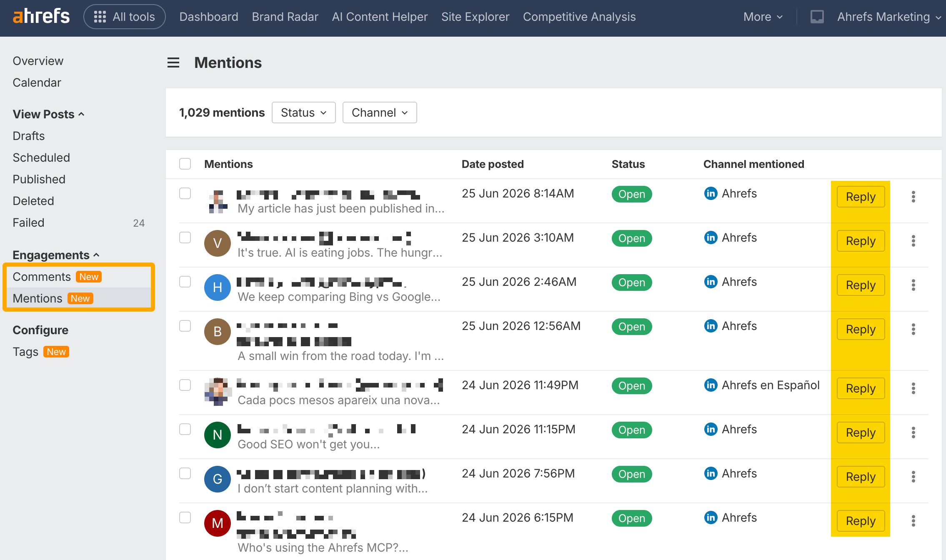This screenshot has width=946, height=560.
Task: Open the Status filter dropdown
Action: coord(303,112)
